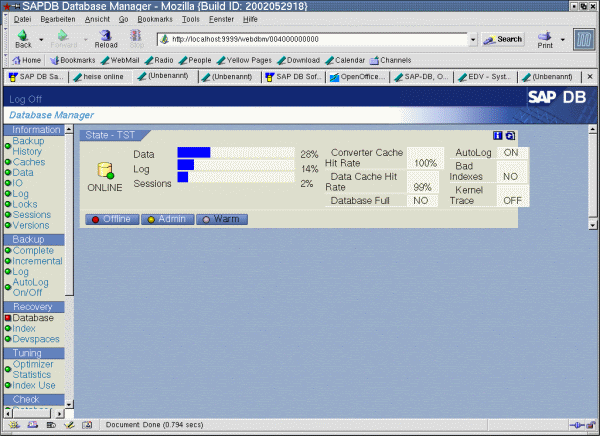Click the Print toolbar icon
The height and width of the screenshot is (436, 600).
pos(545,38)
